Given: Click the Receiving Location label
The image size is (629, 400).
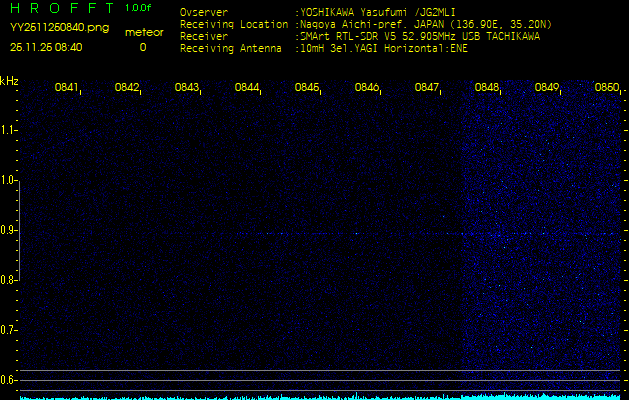Looking at the screenshot, I should pyautogui.click(x=234, y=24).
